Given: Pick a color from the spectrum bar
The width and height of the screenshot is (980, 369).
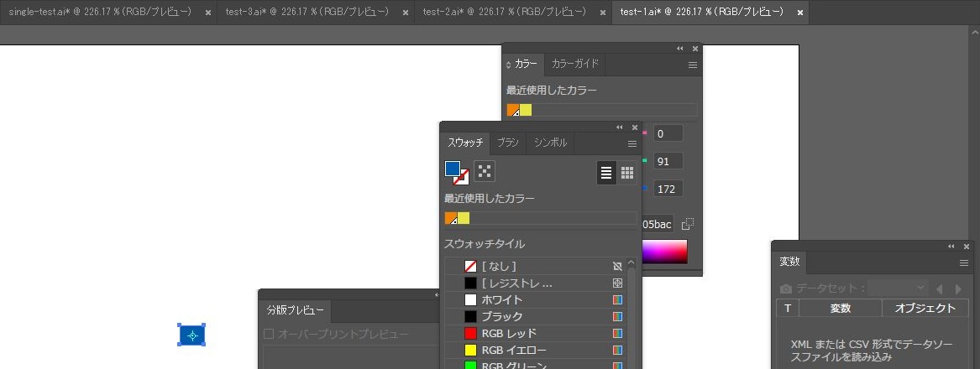Looking at the screenshot, I should (664, 252).
